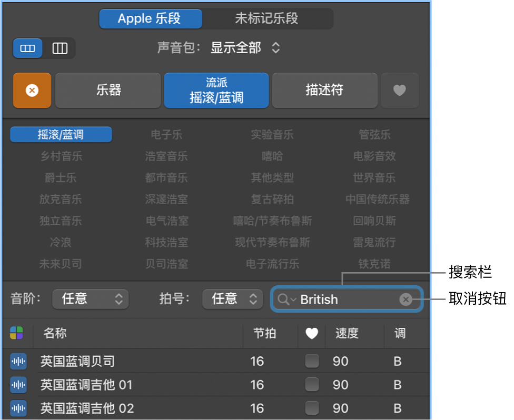The width and height of the screenshot is (514, 420).
Task: Sort by the 速度 column header
Action: pos(347,333)
